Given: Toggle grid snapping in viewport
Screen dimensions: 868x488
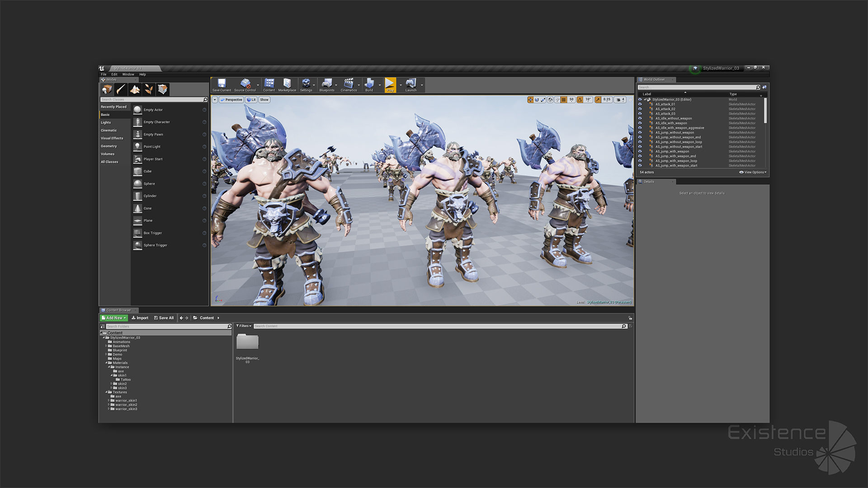Looking at the screenshot, I should [x=564, y=100].
